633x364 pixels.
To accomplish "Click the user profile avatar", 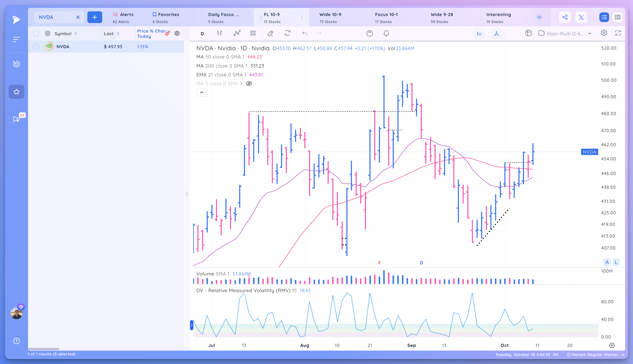I will tap(16, 313).
